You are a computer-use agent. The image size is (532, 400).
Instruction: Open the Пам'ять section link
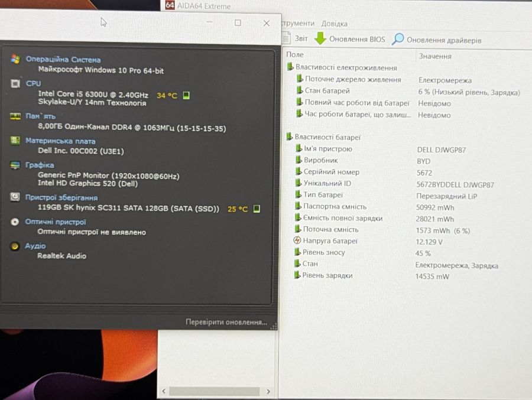40,116
